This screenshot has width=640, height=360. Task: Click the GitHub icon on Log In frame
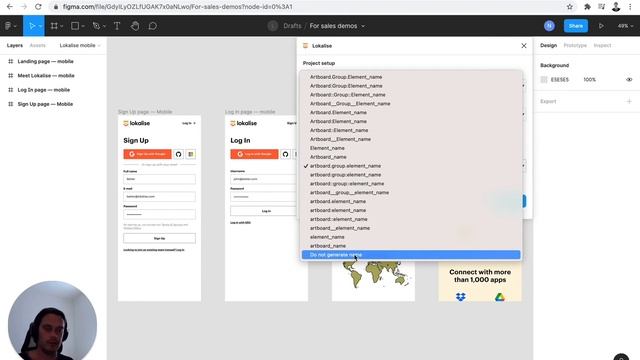click(285, 154)
